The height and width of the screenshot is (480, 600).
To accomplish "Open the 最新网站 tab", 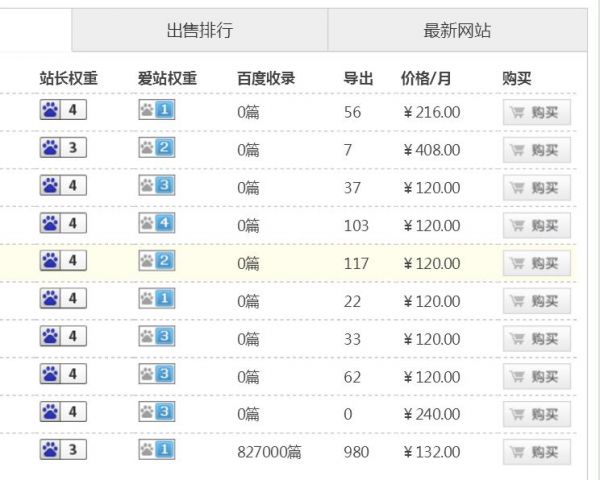I will [x=457, y=30].
